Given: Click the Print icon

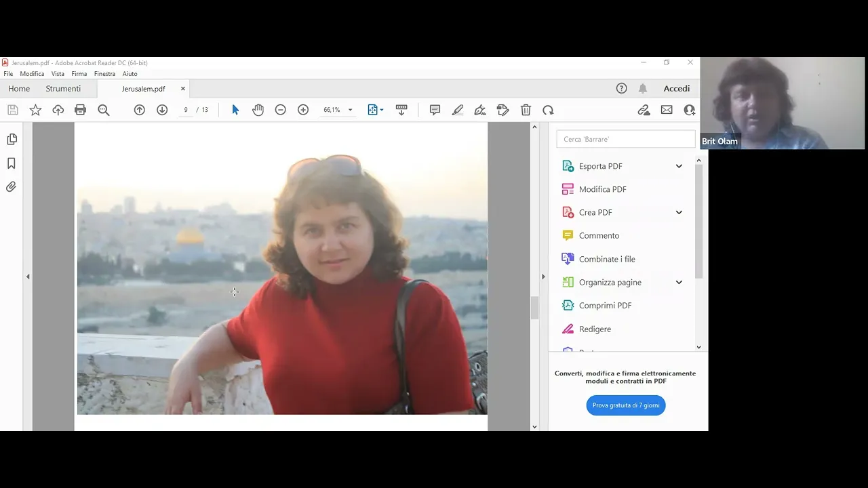Looking at the screenshot, I should click(81, 110).
